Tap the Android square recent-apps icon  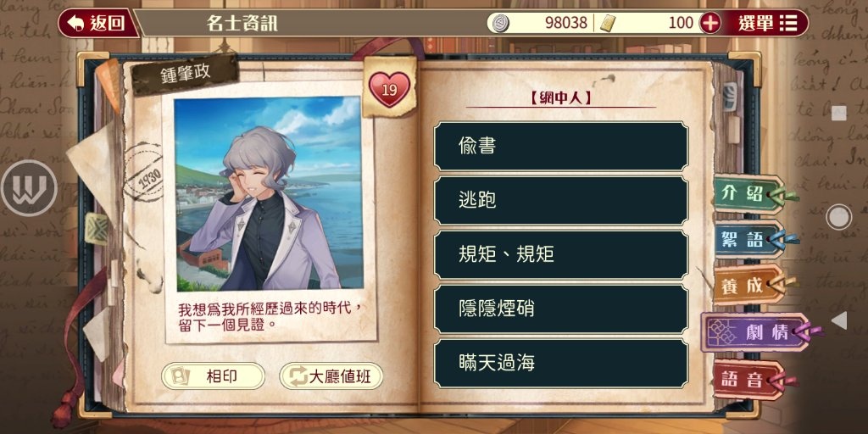point(838,113)
